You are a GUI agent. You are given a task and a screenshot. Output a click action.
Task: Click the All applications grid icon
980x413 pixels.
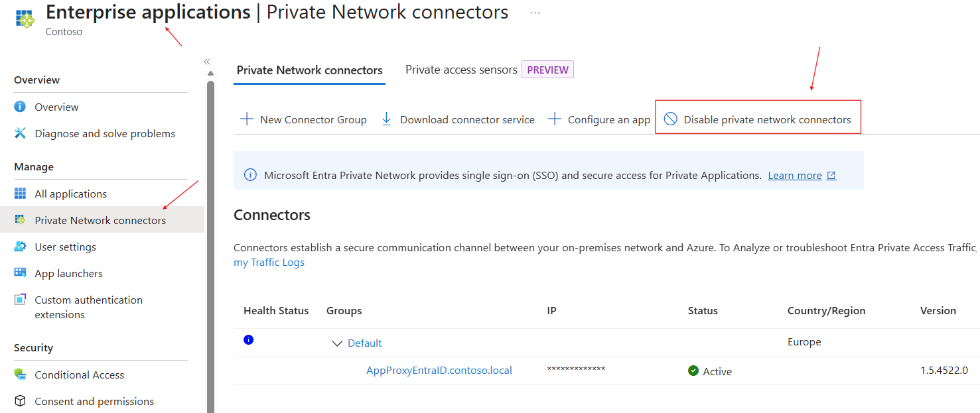click(21, 194)
